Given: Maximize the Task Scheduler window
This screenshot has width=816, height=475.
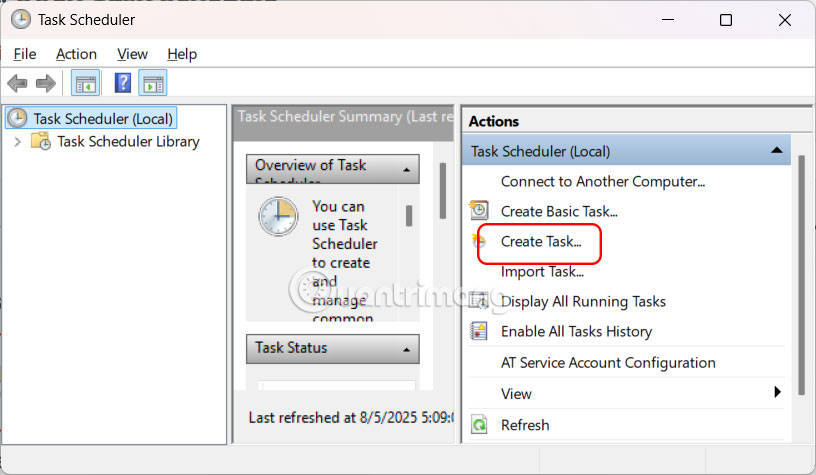Looking at the screenshot, I should (x=726, y=20).
